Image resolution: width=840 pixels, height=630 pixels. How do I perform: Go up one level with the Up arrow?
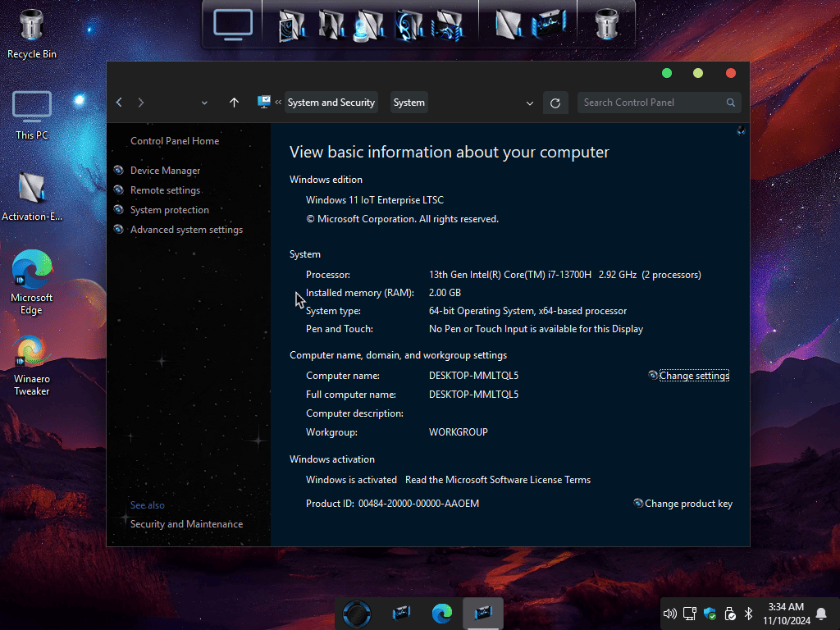234,103
